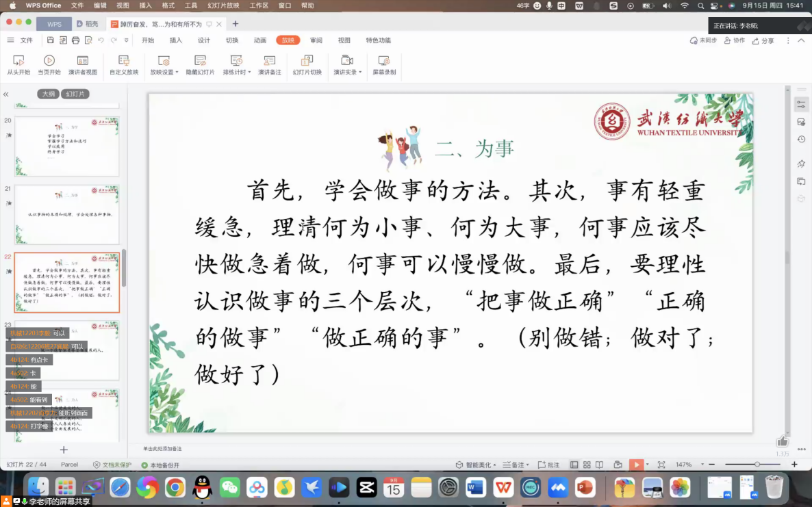This screenshot has width=812, height=507.
Task: Expand the 排练计时 dropdown arrow
Action: 249,72
